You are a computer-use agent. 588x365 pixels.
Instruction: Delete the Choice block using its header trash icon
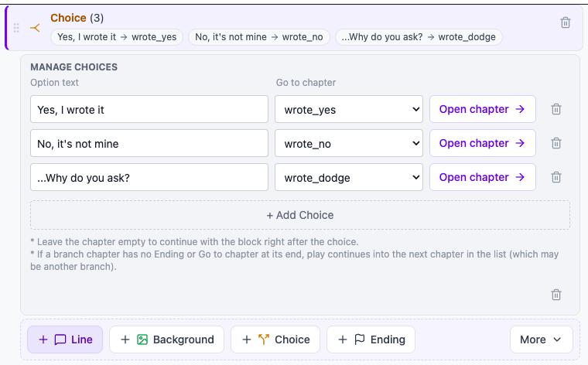pos(566,22)
